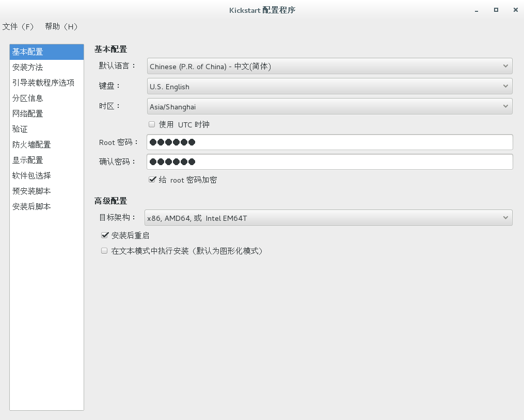Open 软件包选择 section
Screen dimensions: 524x420
(46, 175)
